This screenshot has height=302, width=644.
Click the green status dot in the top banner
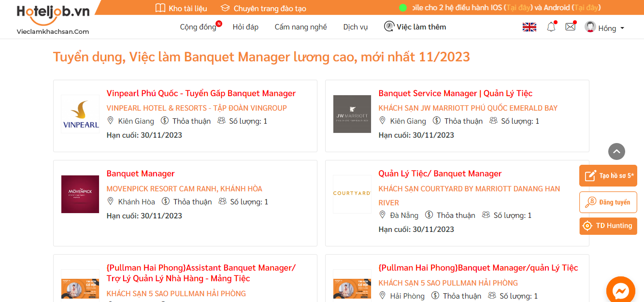(x=403, y=8)
